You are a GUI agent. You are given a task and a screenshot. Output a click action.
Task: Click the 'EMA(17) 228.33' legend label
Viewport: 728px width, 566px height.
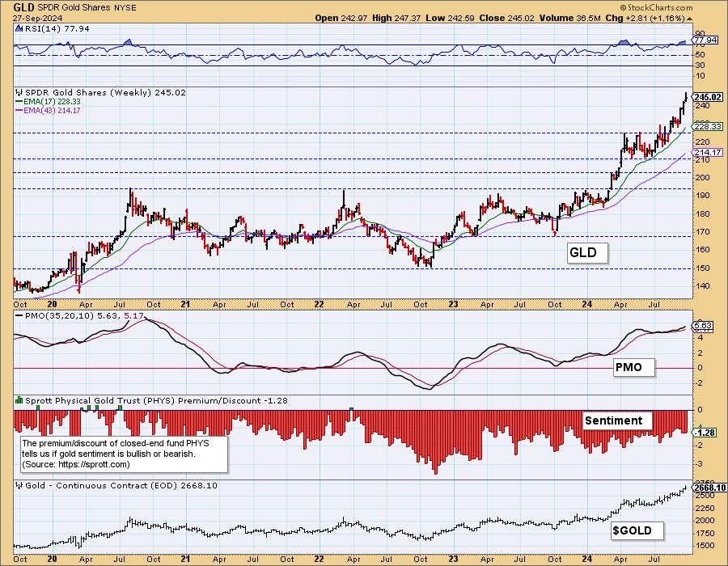52,102
